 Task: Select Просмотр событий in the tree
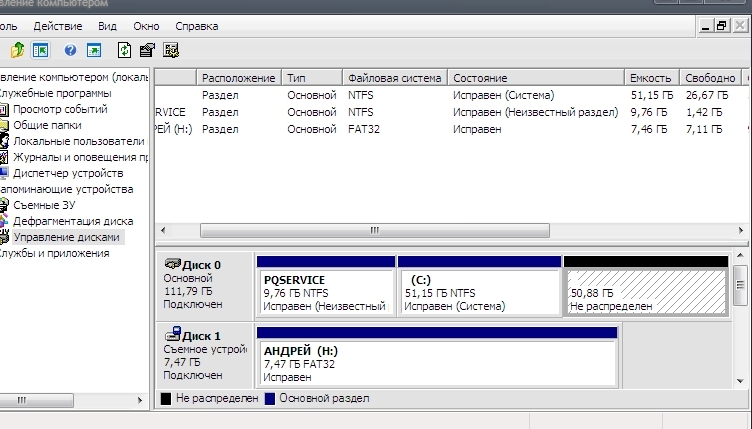click(59, 109)
